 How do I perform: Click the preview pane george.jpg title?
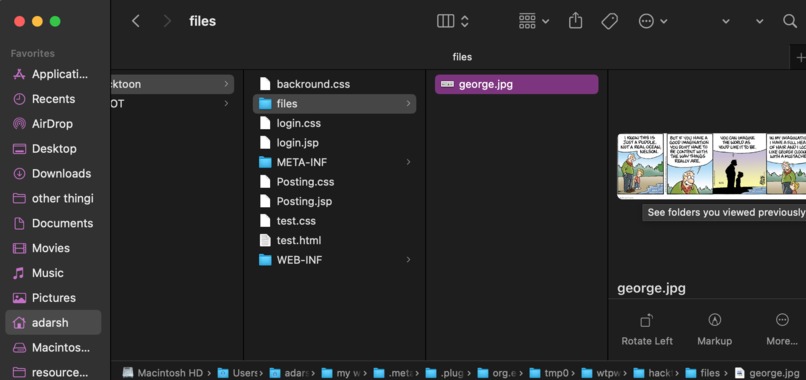coord(651,288)
